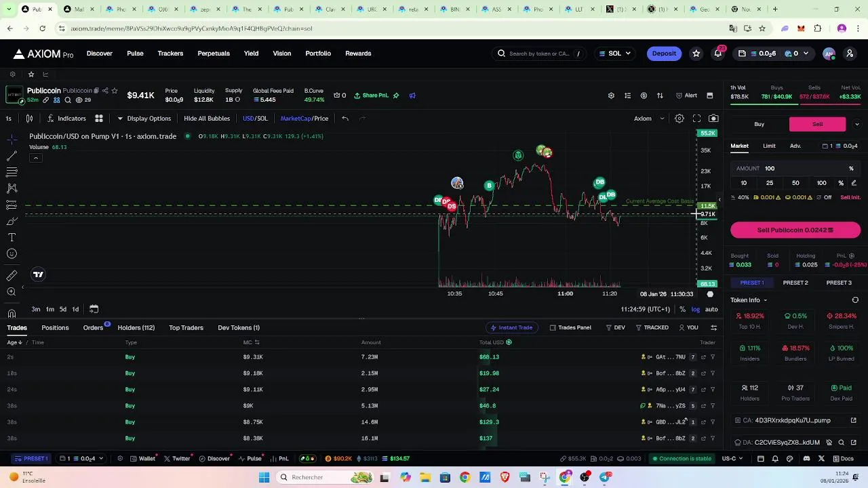Viewport: 868px width, 488px height.
Task: Select the Limit order tab
Action: coord(769,146)
